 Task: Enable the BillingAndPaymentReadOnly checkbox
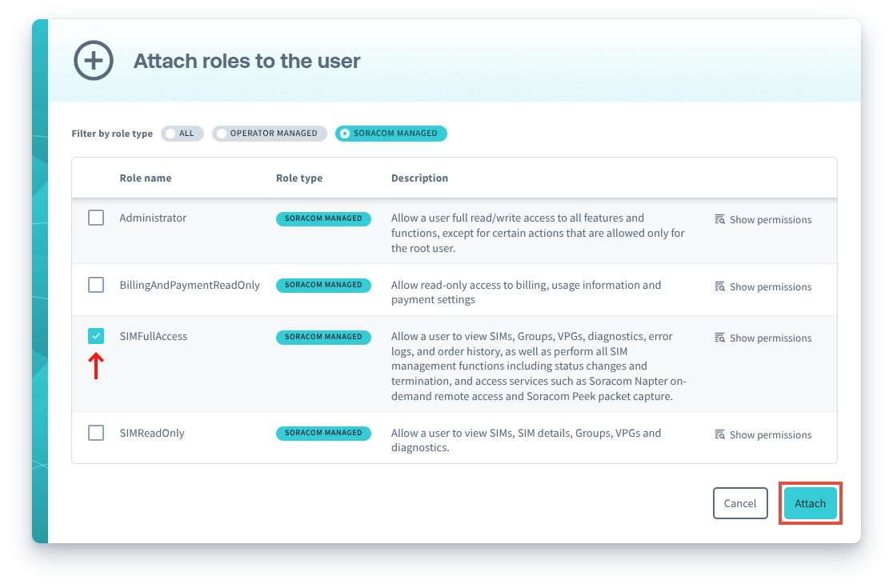click(x=96, y=285)
